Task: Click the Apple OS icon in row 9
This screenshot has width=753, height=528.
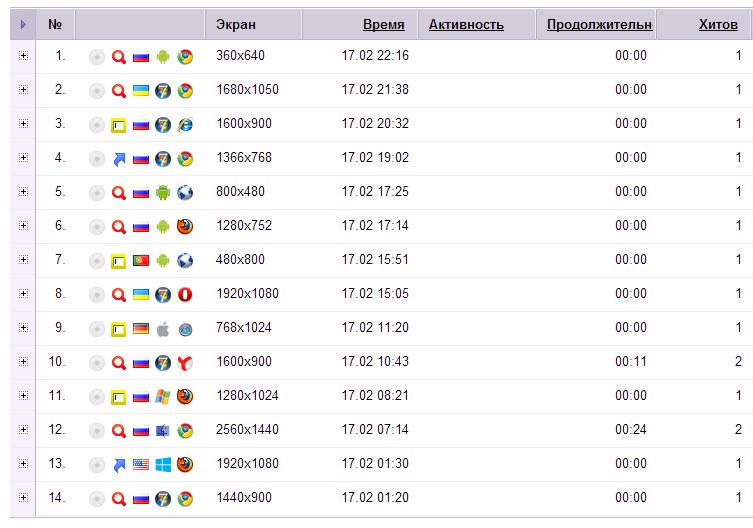Action: pyautogui.click(x=163, y=329)
